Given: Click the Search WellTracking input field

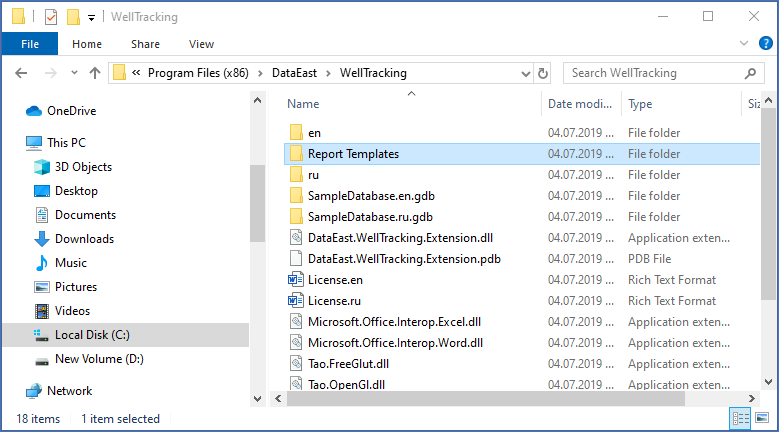Looking at the screenshot, I should pyautogui.click(x=648, y=73).
